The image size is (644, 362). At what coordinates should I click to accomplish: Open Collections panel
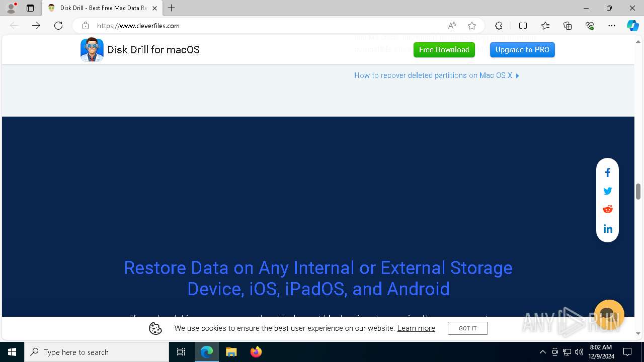tap(568, 26)
